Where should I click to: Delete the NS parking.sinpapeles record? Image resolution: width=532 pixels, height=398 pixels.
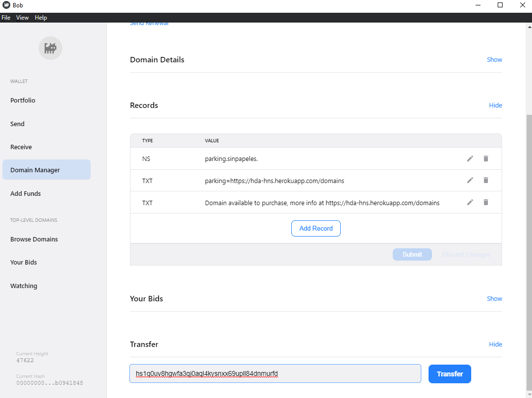click(486, 159)
